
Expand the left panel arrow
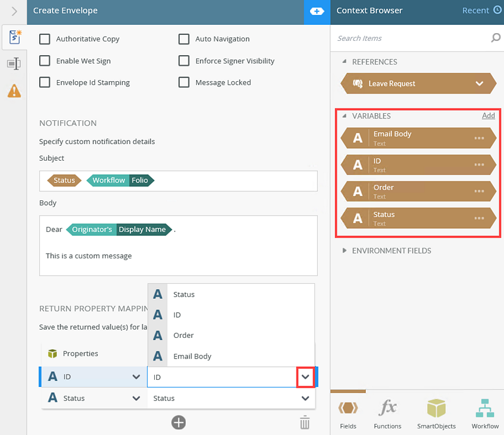point(14,11)
